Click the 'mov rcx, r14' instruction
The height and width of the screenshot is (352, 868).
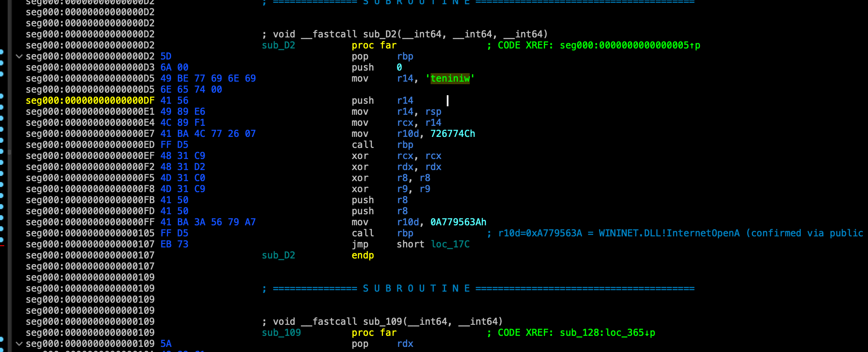pos(397,122)
